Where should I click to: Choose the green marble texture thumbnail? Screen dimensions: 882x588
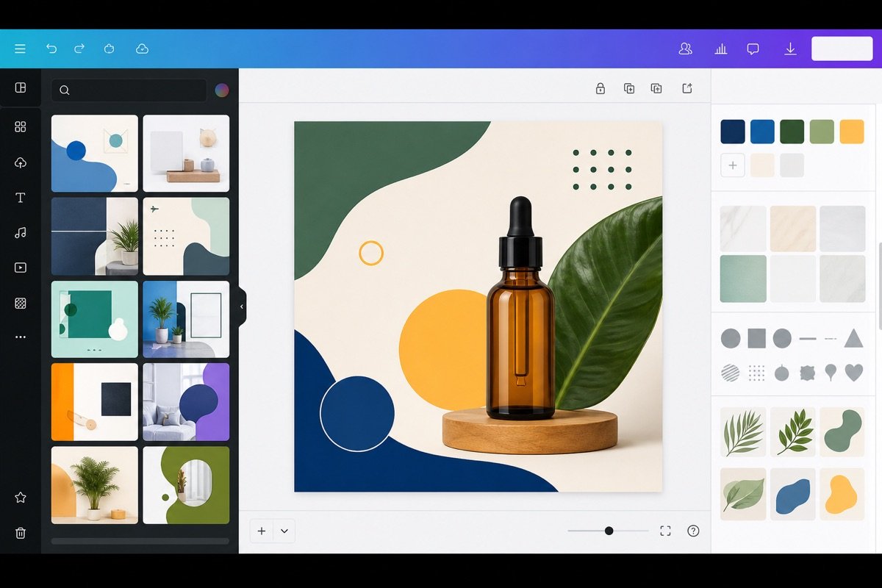pyautogui.click(x=743, y=279)
